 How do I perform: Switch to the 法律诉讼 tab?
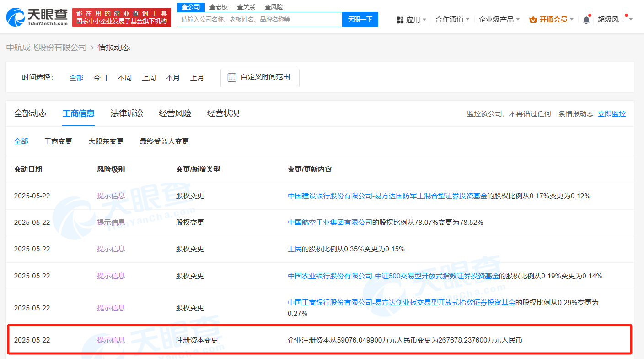(127, 114)
